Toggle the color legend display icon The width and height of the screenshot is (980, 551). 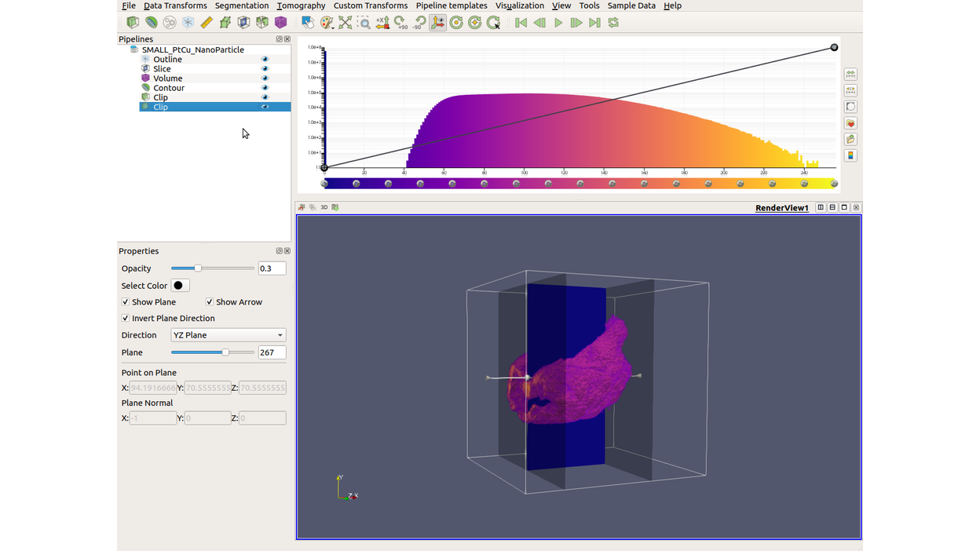coord(850,155)
